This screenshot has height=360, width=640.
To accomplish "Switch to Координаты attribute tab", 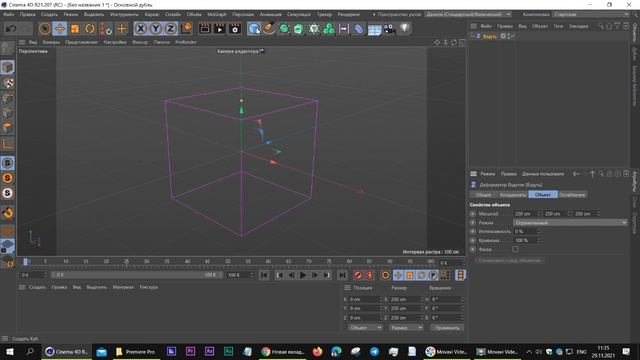I will tap(513, 195).
